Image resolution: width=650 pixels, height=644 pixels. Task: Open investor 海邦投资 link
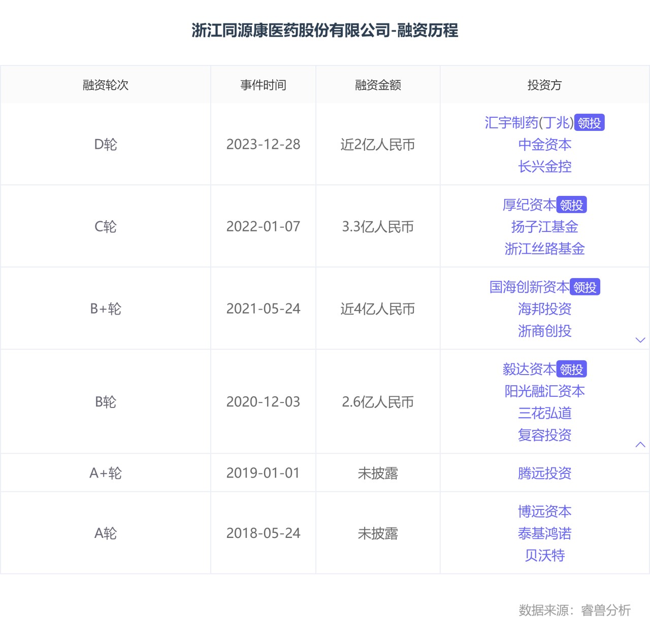click(544, 309)
